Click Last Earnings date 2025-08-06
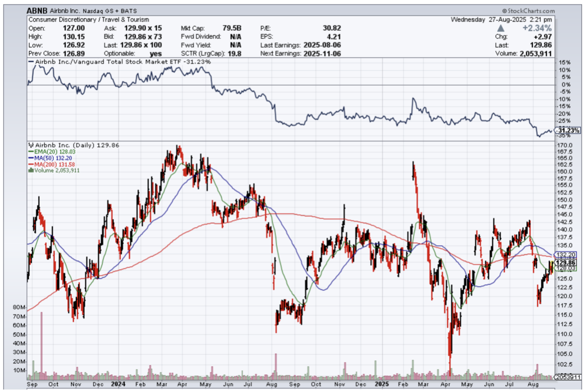Image resolution: width=586 pixels, height=392 pixels. [322, 45]
